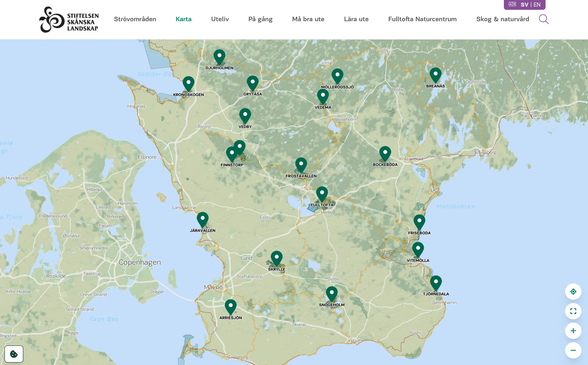
Task: Open the På gång menu item
Action: (x=260, y=19)
